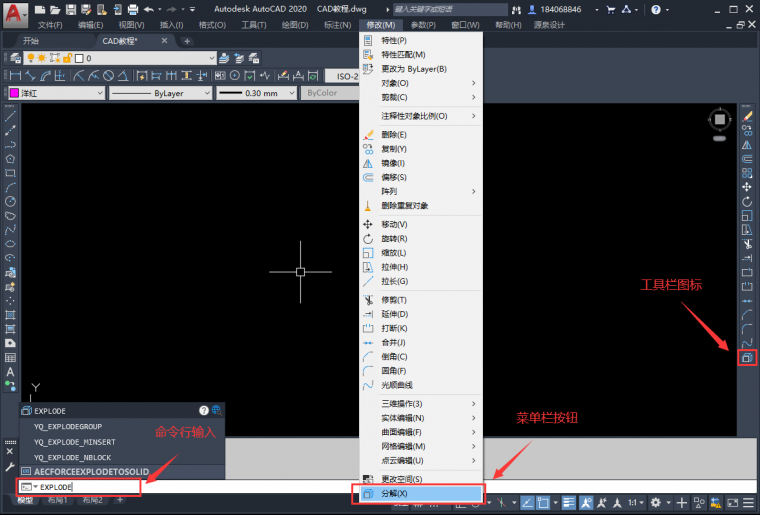
Task: Click the ViewCube in the drawing area
Action: [x=720, y=119]
